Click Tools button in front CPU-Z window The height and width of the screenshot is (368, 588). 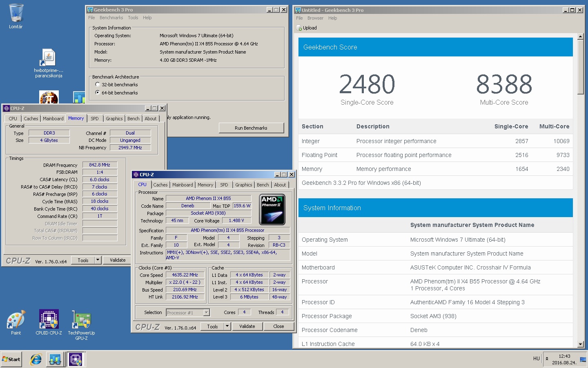pos(212,326)
